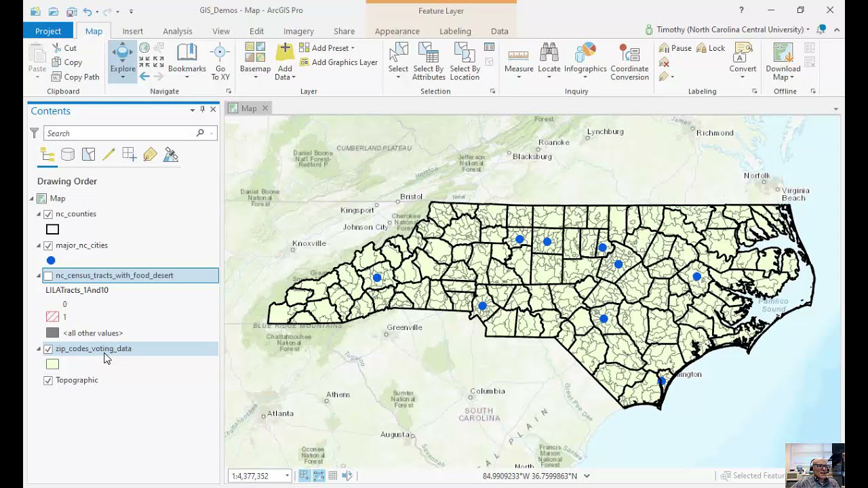Click the zip_codes_voting_data pale green symbol
Screen dimensions: 868x488
(52, 365)
